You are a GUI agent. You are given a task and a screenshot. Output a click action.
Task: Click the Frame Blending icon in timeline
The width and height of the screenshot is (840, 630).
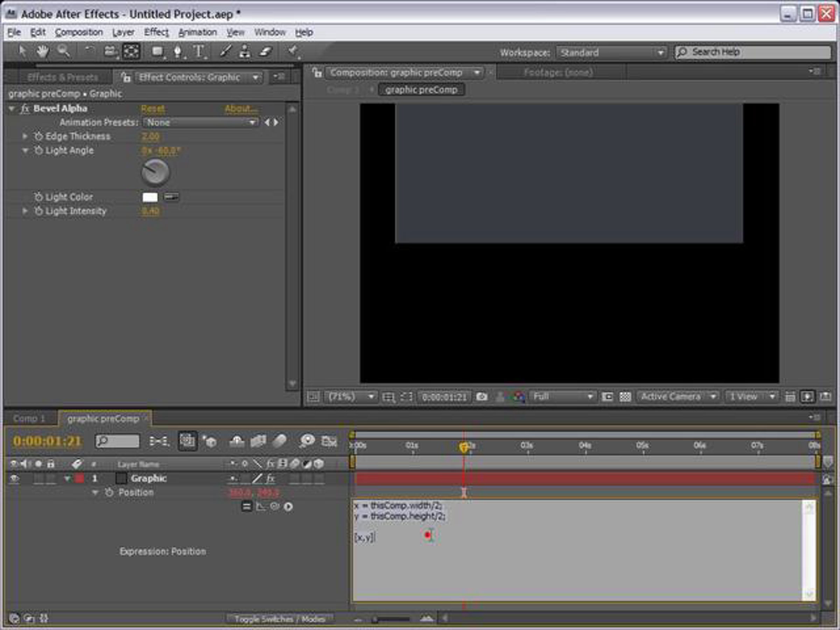[x=258, y=441]
